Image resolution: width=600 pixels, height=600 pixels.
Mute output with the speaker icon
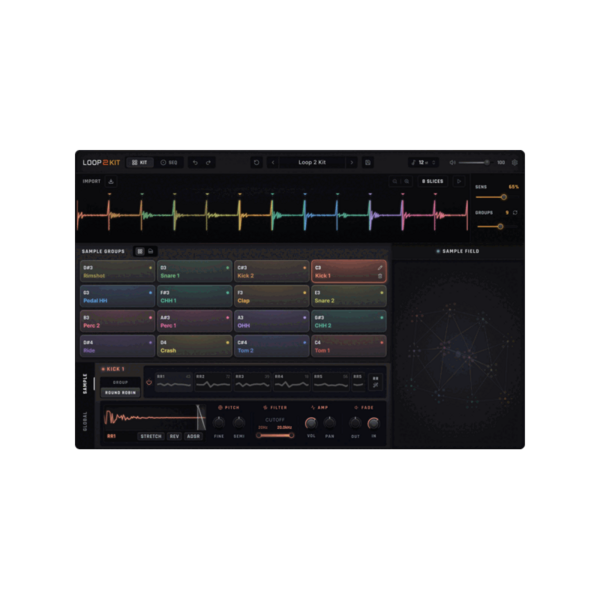[x=452, y=163]
